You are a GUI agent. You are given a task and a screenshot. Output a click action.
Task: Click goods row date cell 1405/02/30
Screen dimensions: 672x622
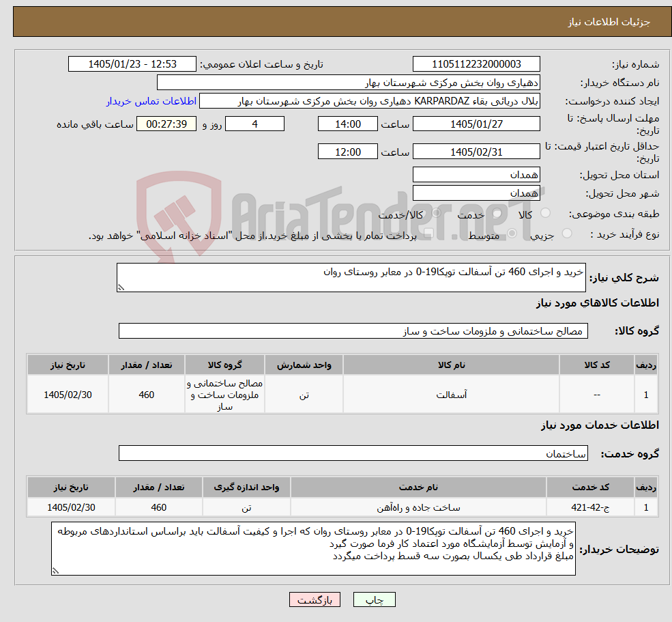point(68,395)
